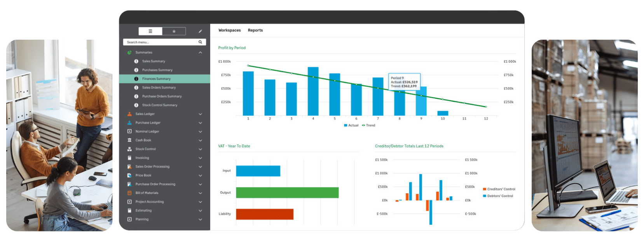Expand the Sales Ledger section
Viewport: 644px width, 238px height.
(200, 114)
